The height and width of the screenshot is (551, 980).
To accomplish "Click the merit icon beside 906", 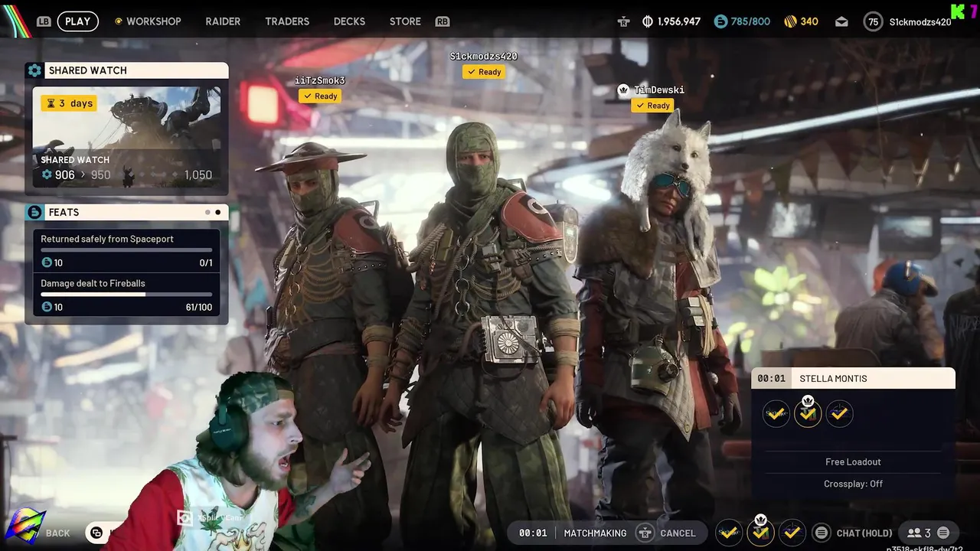I will (47, 175).
